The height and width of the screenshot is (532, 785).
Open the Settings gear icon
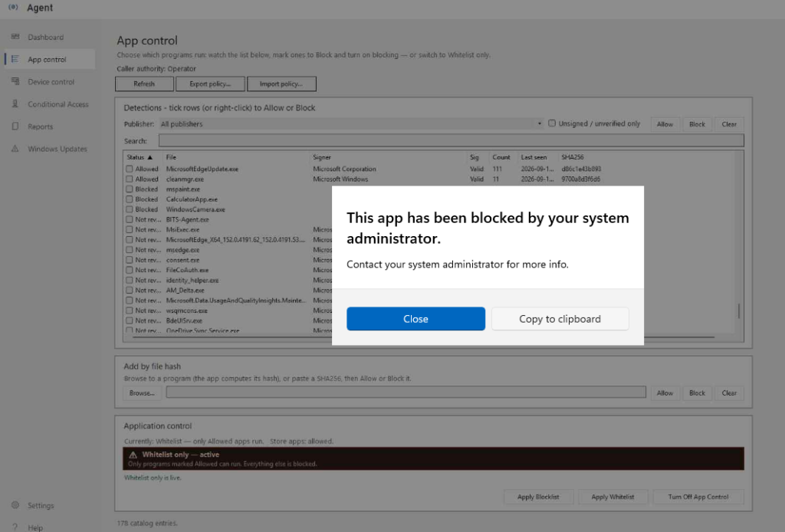click(15, 505)
